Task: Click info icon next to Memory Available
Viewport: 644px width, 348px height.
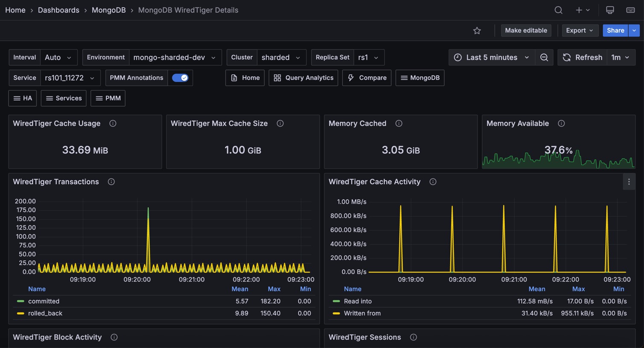Action: (561, 124)
